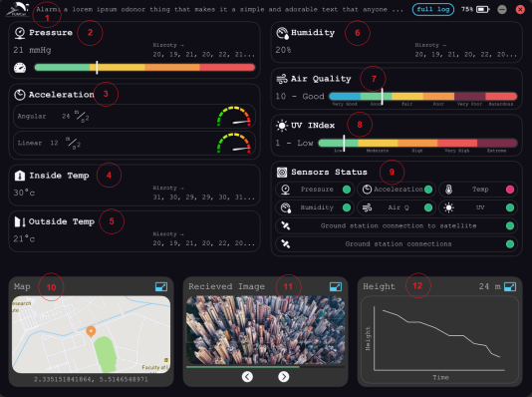Expand the Recieved Image panel

(x=336, y=287)
